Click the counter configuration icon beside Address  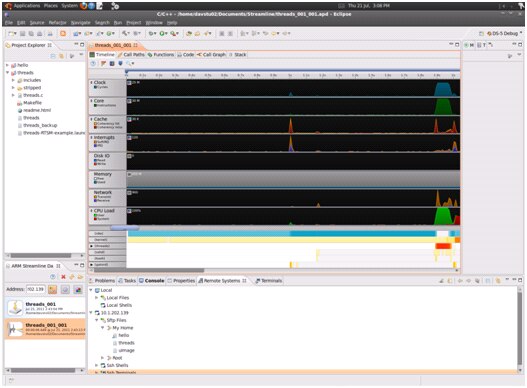78,289
